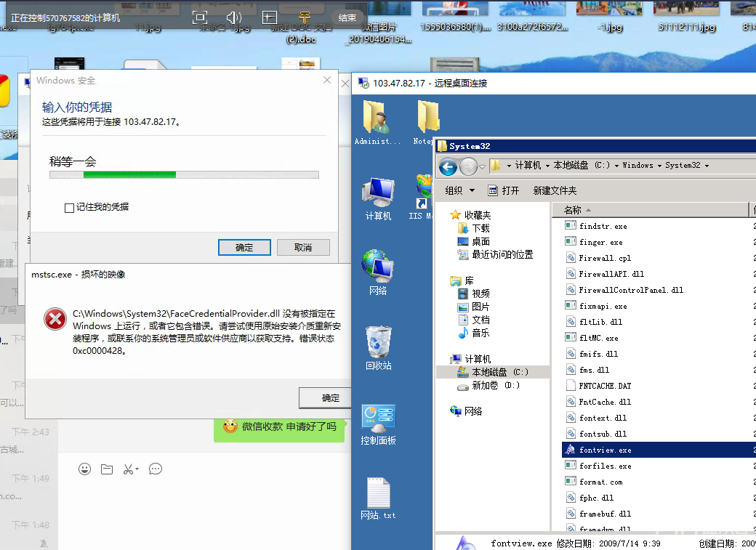
Task: Expand the 本地磁盘 (C:) breadcrumb arrow
Action: [616, 166]
